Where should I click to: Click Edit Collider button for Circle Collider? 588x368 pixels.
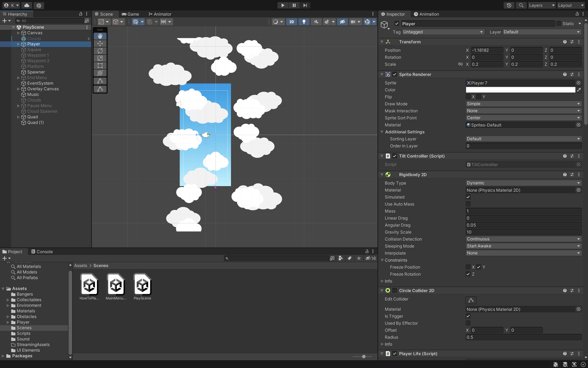point(470,300)
